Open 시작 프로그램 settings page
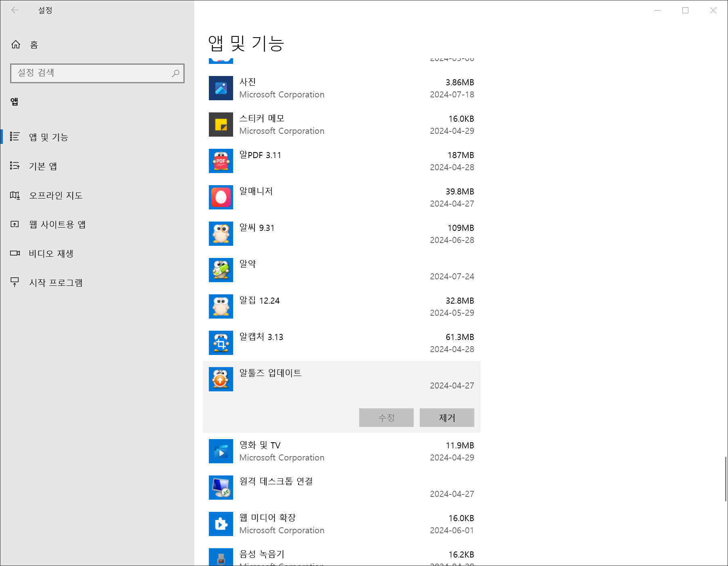This screenshot has height=566, width=728. tap(97, 283)
